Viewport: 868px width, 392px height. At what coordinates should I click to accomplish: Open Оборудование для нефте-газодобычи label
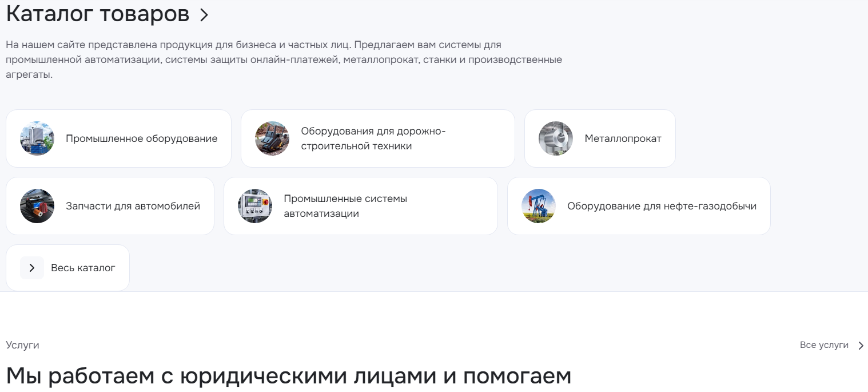(x=662, y=206)
